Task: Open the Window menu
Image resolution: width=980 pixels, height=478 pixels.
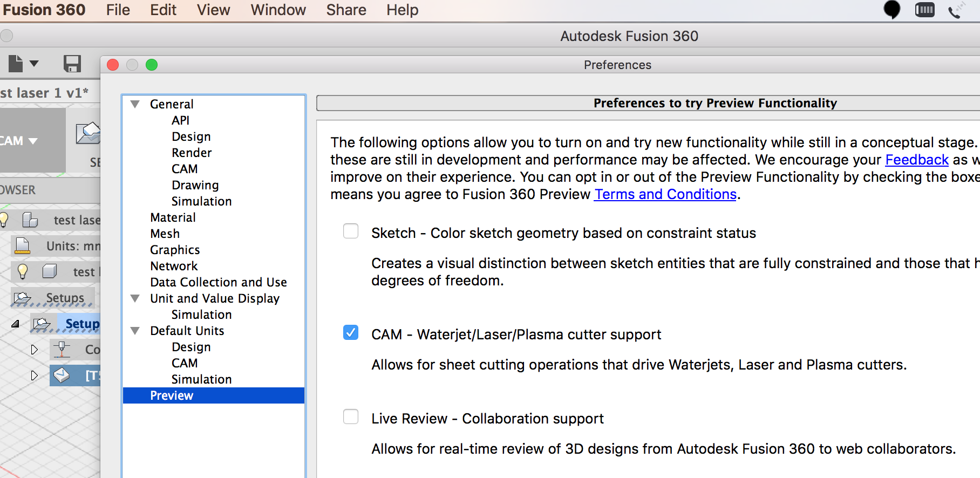Action: click(x=278, y=10)
